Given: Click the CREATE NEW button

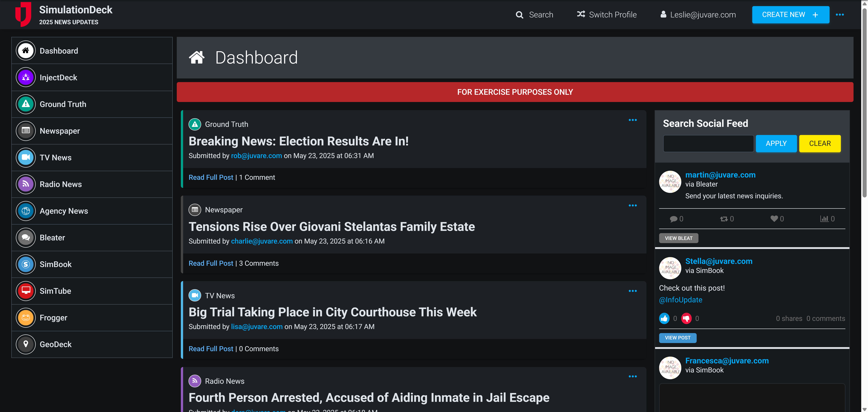Looking at the screenshot, I should (x=790, y=14).
